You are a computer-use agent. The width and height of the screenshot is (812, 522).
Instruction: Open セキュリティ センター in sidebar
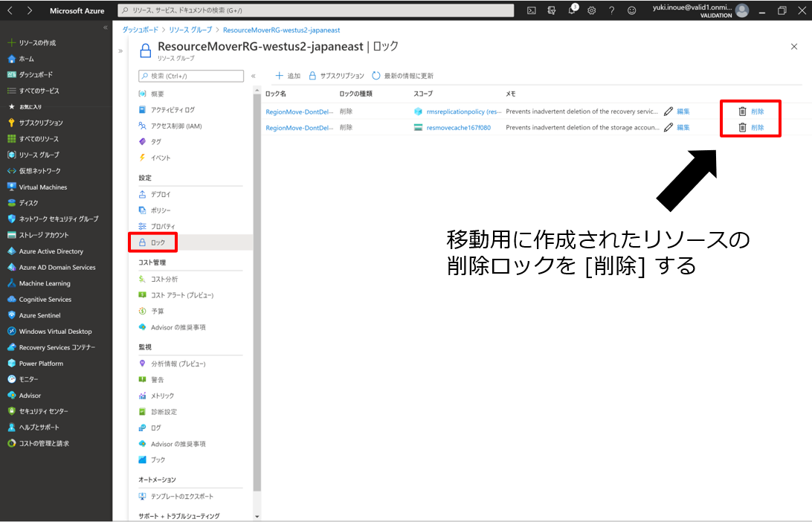tap(38, 411)
